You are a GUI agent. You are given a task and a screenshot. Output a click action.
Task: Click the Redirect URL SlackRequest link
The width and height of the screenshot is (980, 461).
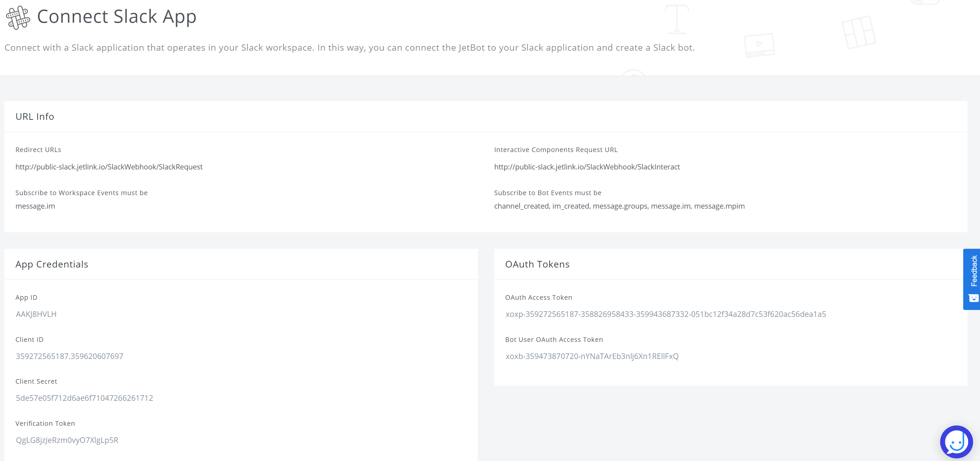pyautogui.click(x=109, y=167)
